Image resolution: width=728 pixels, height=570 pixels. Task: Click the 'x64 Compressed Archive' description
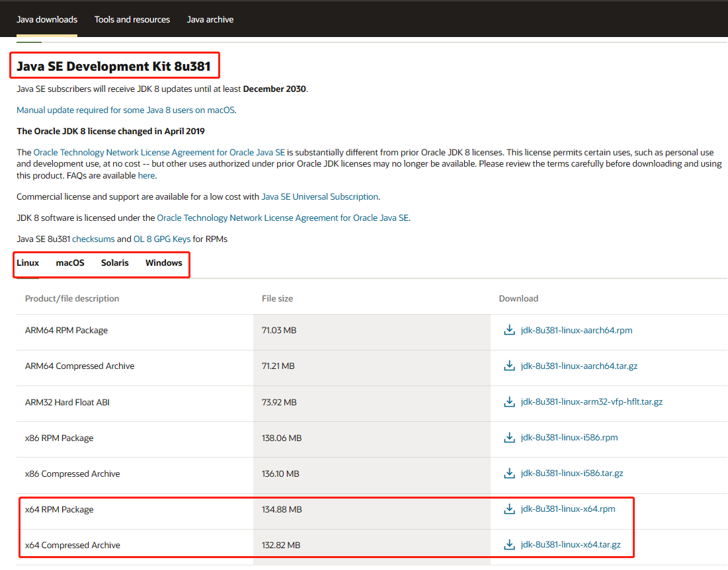(73, 545)
